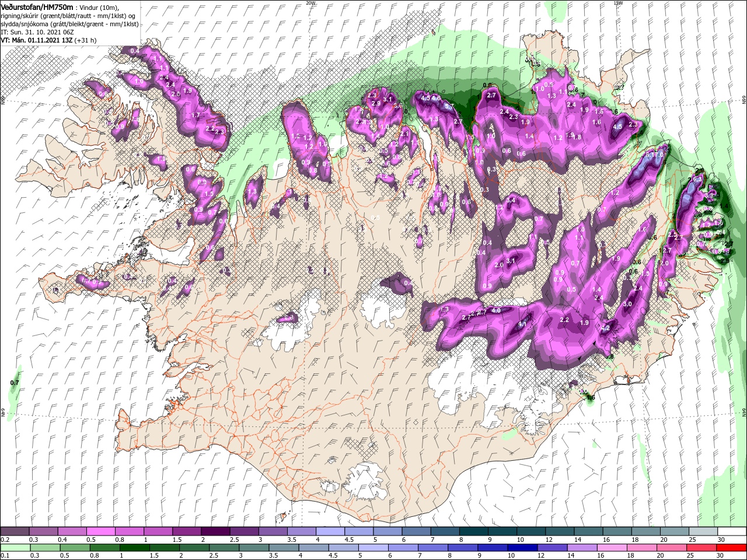Click the '4.0' snowfall value on the map

coord(496,311)
